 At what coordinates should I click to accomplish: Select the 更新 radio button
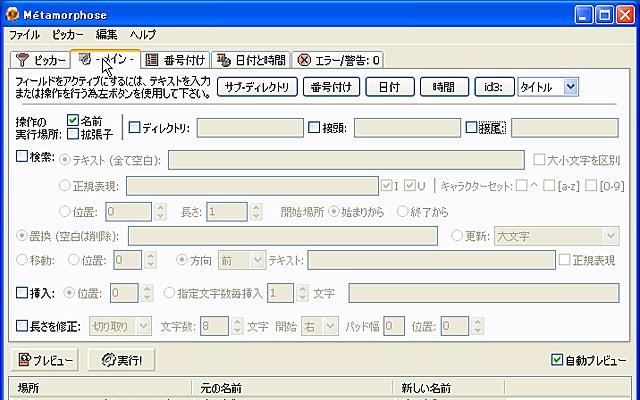click(x=457, y=236)
